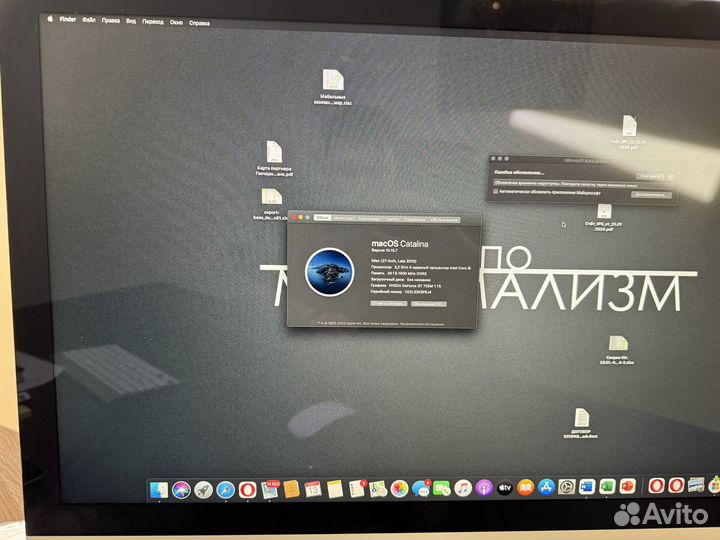Viewport: 720px width, 540px height.
Task: Open the Окно menu
Action: point(176,22)
